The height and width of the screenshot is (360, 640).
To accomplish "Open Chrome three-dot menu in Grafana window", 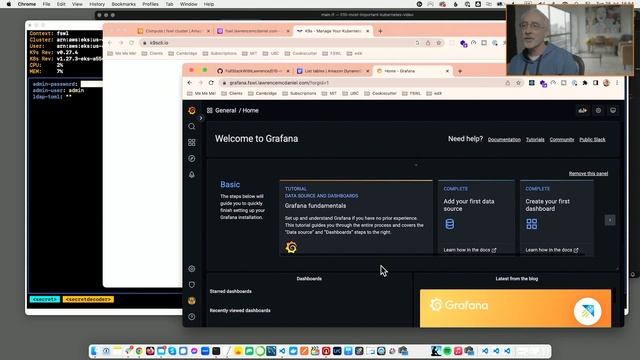I will pos(617,83).
